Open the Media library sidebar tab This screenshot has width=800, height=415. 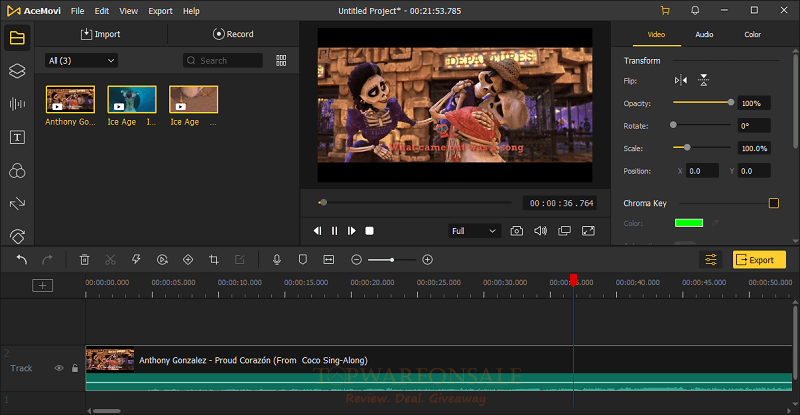pyautogui.click(x=17, y=38)
